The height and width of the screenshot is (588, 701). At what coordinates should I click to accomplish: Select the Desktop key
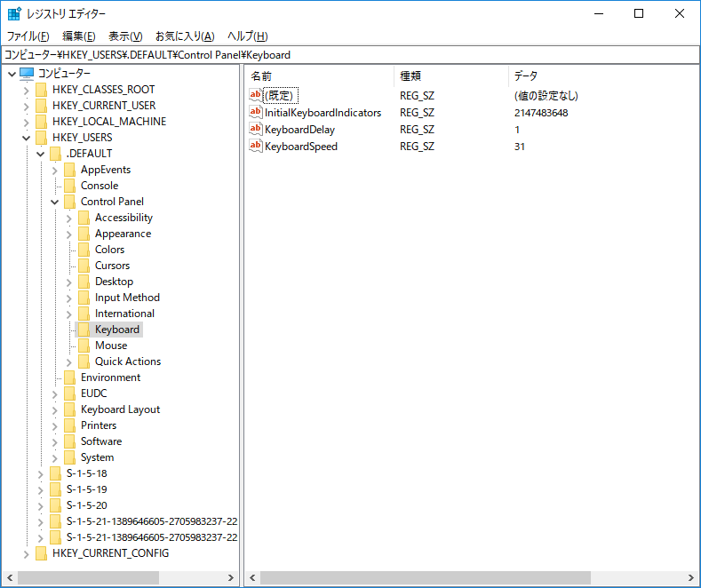[114, 282]
